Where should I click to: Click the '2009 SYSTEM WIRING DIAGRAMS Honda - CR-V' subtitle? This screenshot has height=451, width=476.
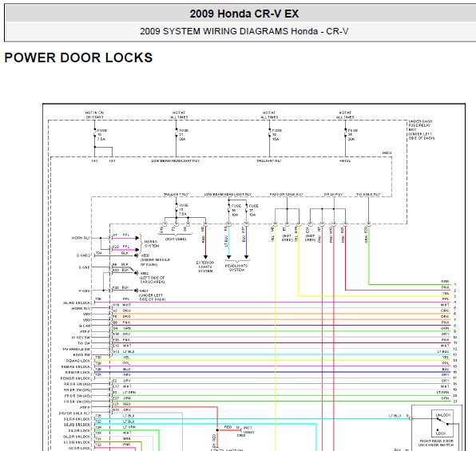click(244, 31)
